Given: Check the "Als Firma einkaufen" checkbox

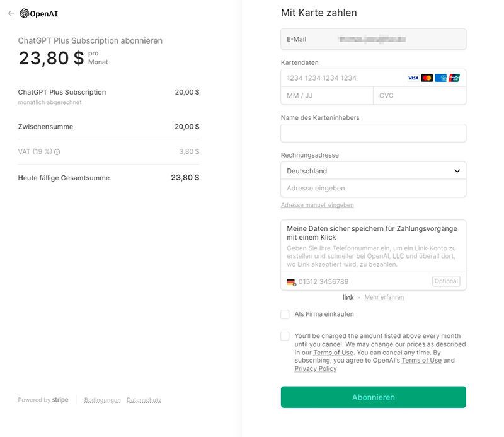Looking at the screenshot, I should pos(285,314).
